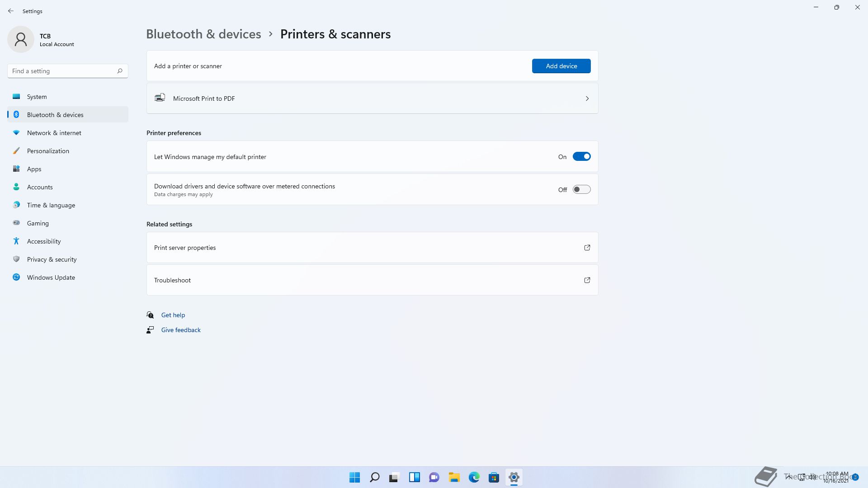Open Troubleshoot external link icon
The image size is (868, 488).
pos(587,280)
